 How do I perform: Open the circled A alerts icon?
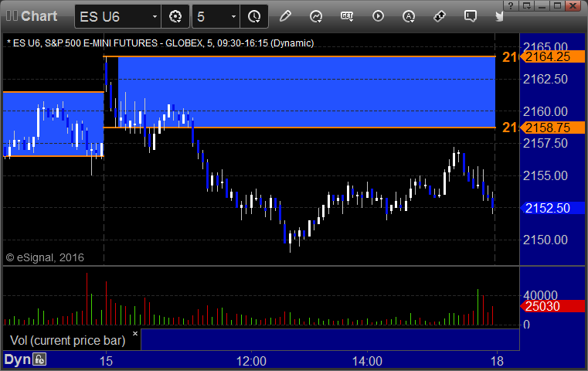(409, 16)
